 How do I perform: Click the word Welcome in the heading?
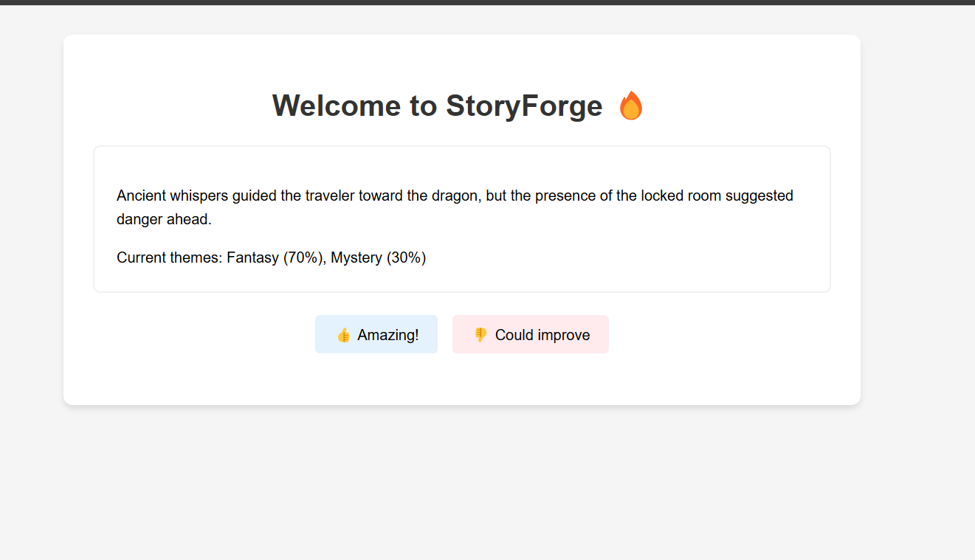(337, 106)
